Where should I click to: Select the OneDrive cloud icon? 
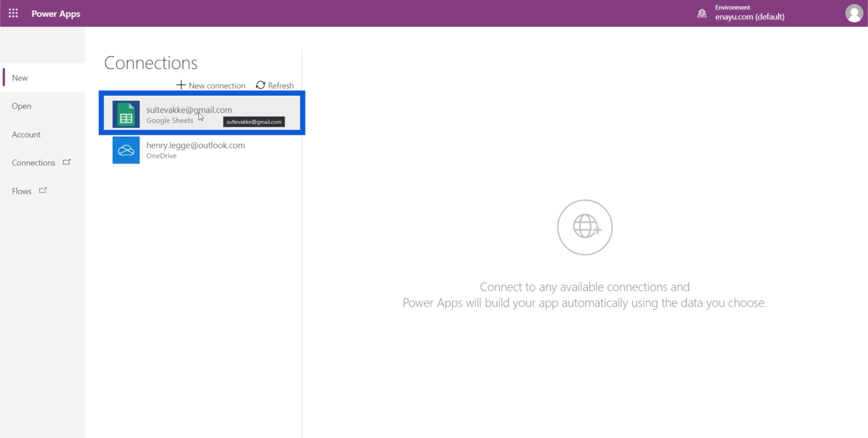point(126,150)
